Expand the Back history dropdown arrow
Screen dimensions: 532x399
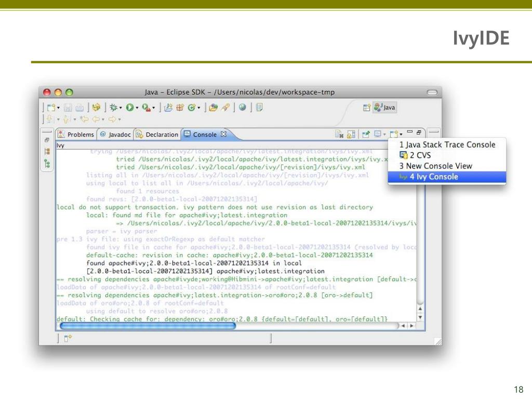click(x=103, y=119)
